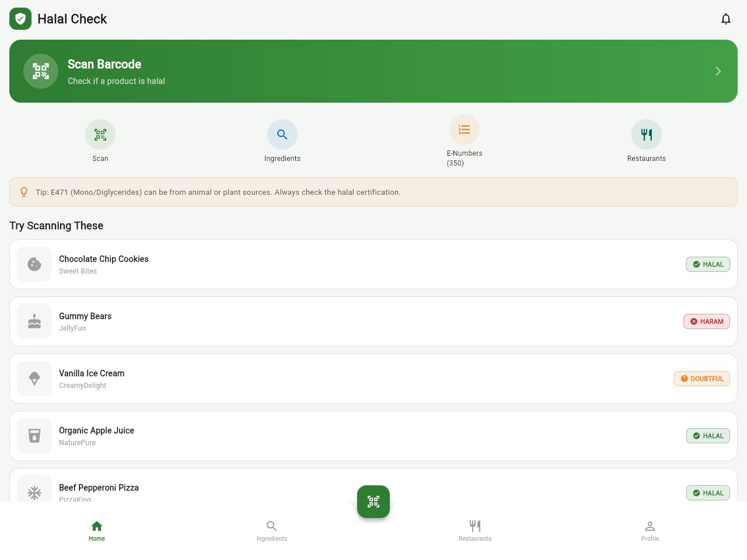This screenshot has width=747, height=560.
Task: Expand Scan Barcode via chevron arrow
Action: (x=718, y=71)
